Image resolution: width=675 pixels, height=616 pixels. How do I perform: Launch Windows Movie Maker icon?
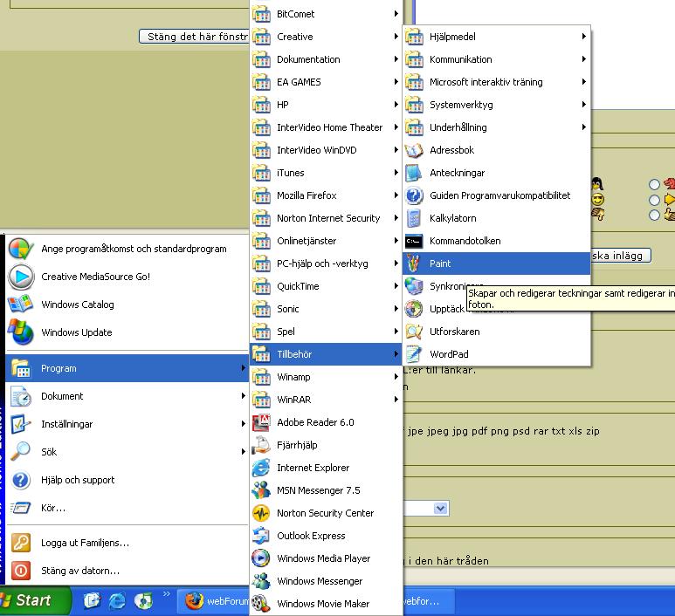click(x=261, y=604)
